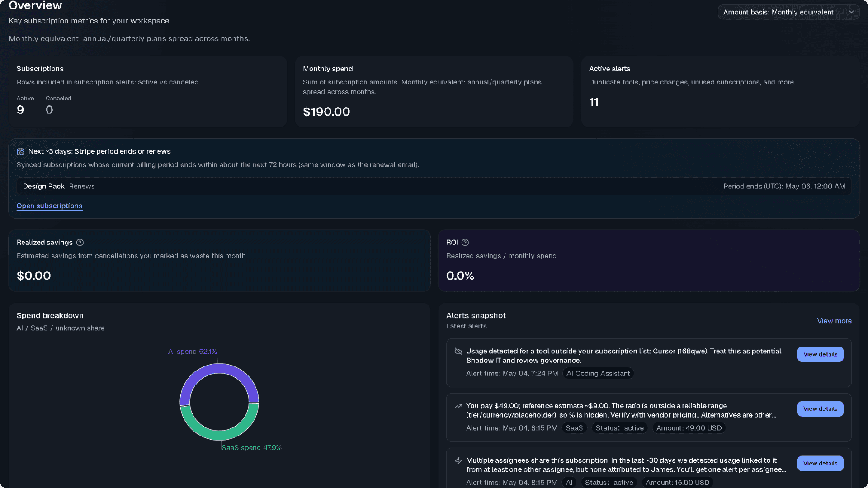
Task: View details for multiple assignees alert
Action: (820, 464)
